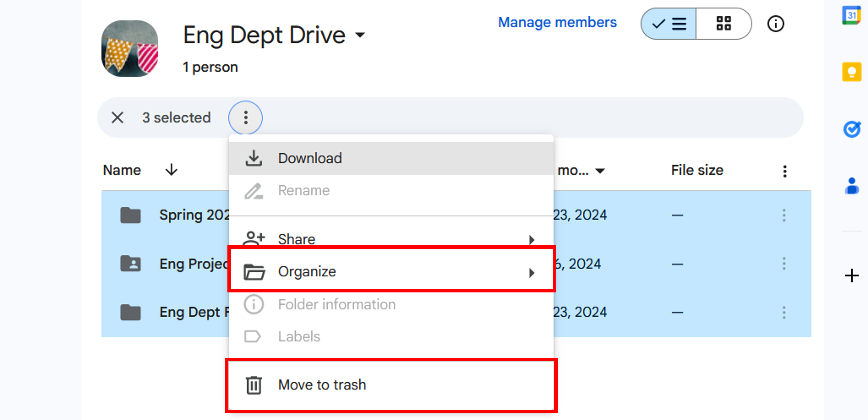Image resolution: width=868 pixels, height=420 pixels.
Task: Clear selection with the X button
Action: click(117, 117)
